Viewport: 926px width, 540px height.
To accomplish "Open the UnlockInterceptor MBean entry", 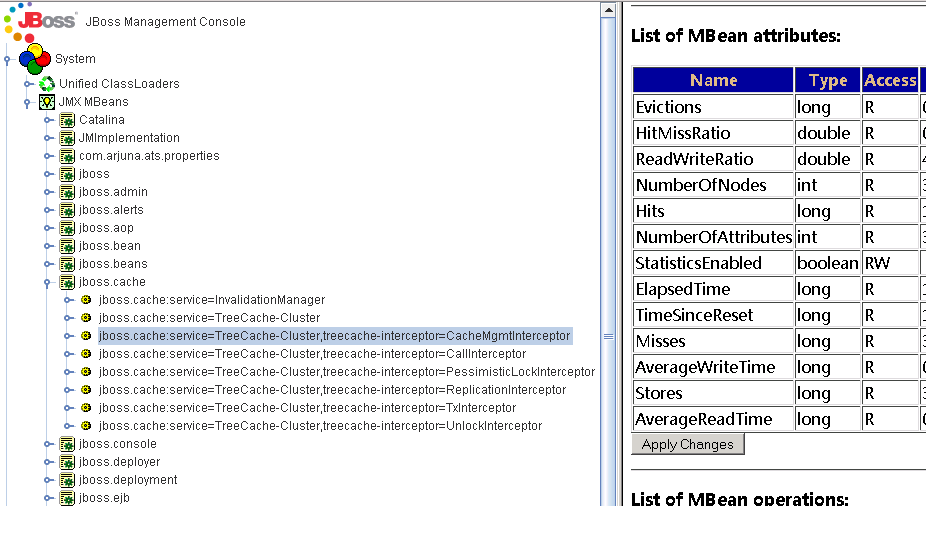I will [320, 426].
